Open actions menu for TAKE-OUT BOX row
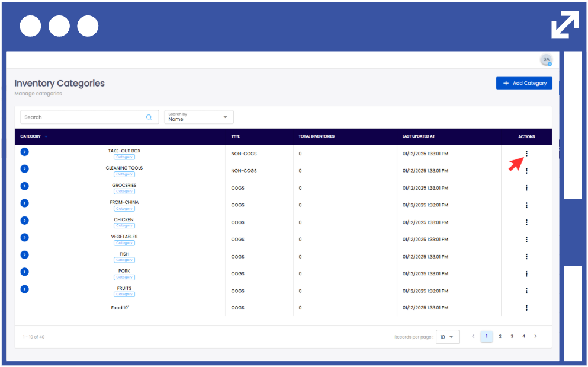588x367 pixels. coord(526,154)
